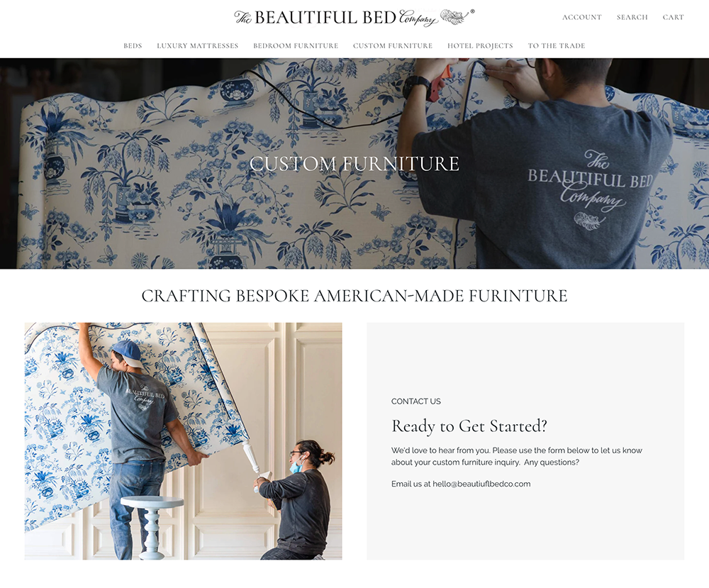Open the Search link
This screenshot has width=709, height=588.
pos(632,17)
